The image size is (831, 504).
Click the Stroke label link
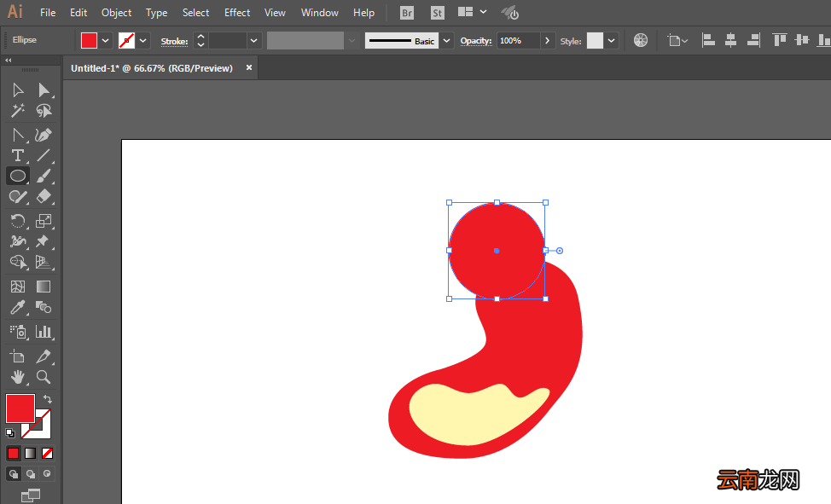(174, 41)
